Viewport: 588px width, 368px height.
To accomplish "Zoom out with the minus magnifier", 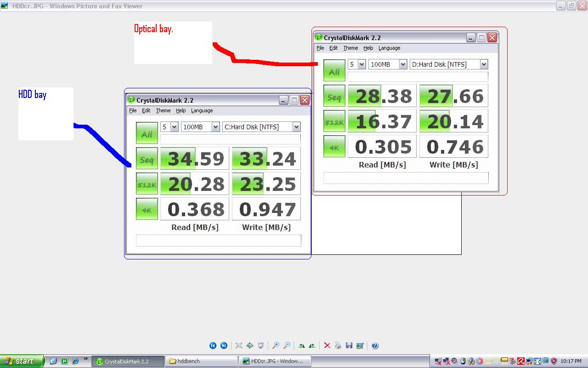I will (x=287, y=345).
